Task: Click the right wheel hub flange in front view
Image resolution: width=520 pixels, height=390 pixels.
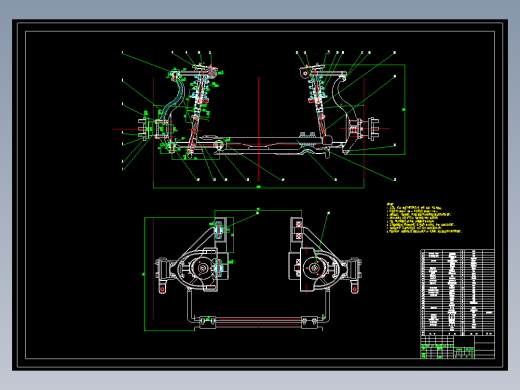Action: (x=373, y=129)
